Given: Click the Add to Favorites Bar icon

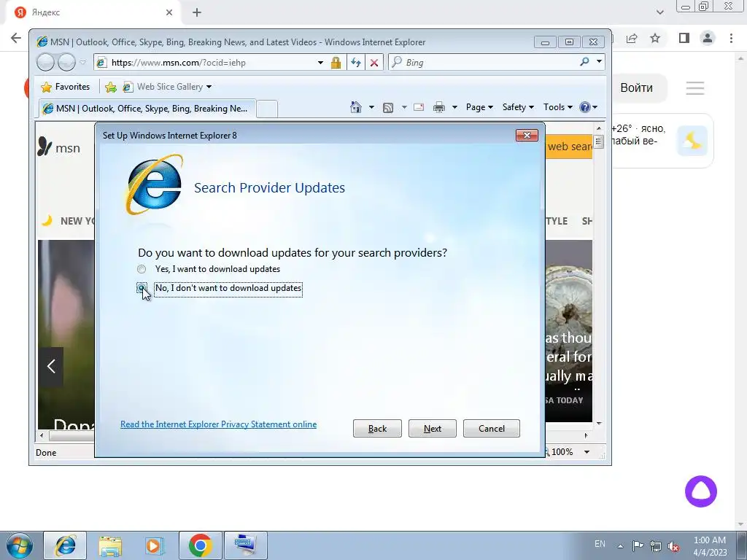Looking at the screenshot, I should click(111, 87).
